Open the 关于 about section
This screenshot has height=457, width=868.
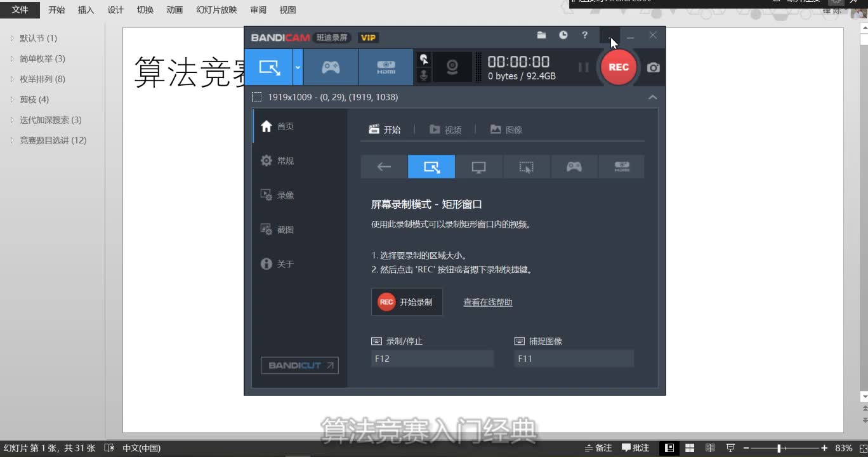(299, 263)
